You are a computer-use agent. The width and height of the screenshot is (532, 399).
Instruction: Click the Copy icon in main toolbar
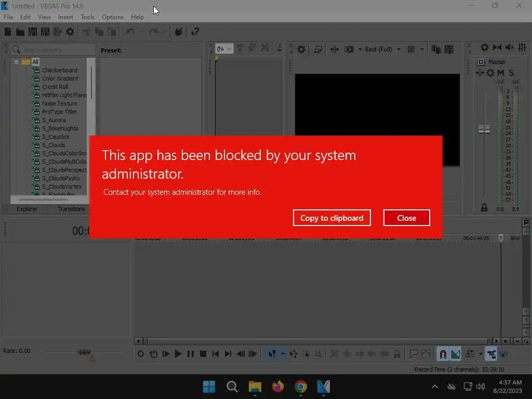point(99,32)
